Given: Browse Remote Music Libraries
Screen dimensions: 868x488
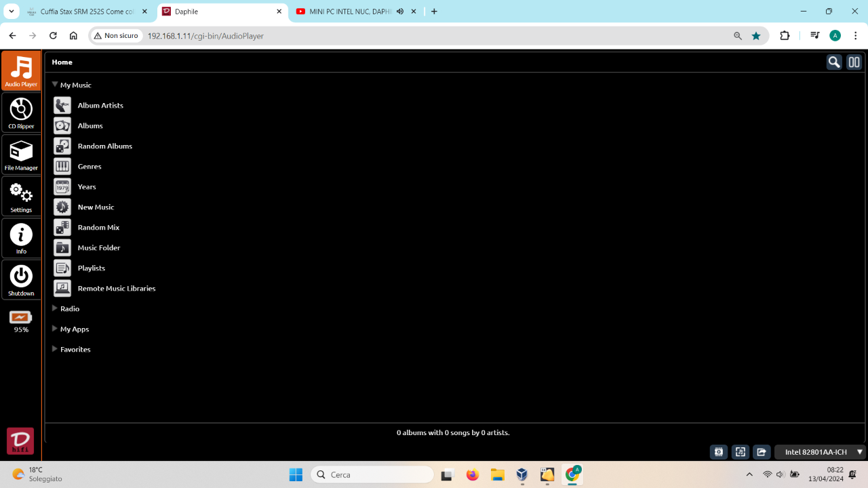Looking at the screenshot, I should click(117, 289).
